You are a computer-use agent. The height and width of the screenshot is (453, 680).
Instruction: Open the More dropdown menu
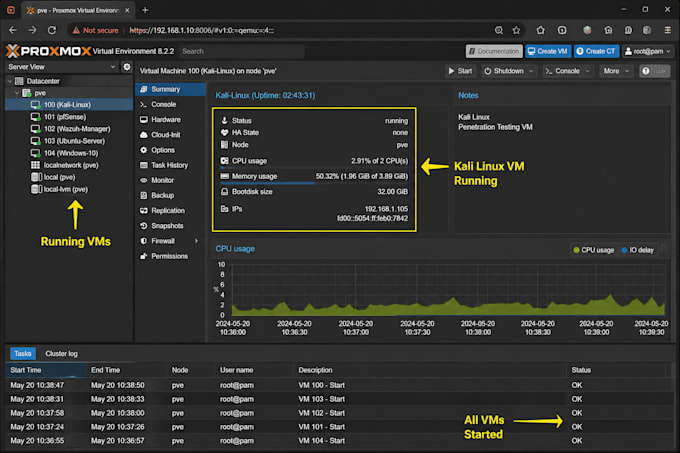(616, 71)
